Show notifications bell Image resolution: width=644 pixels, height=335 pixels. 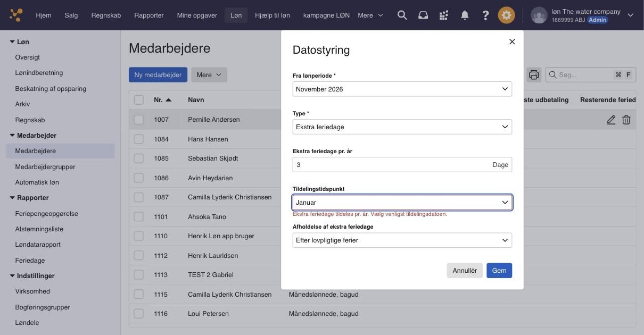(465, 15)
